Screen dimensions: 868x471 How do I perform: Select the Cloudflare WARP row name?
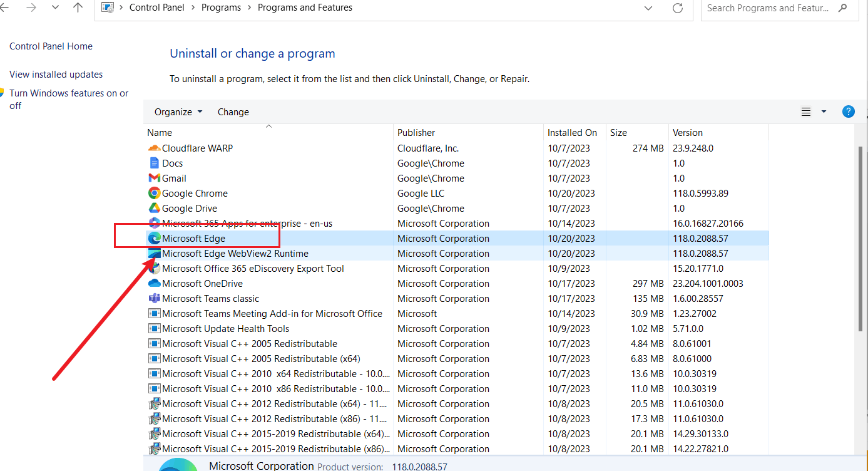pyautogui.click(x=197, y=148)
